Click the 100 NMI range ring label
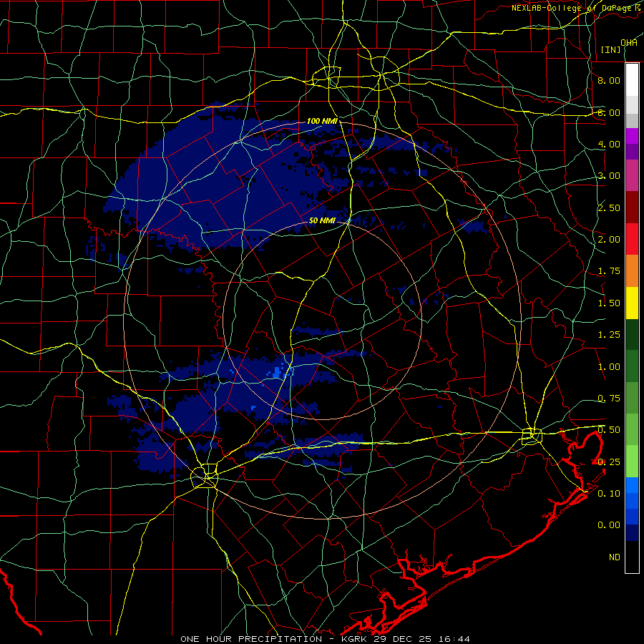Image resolution: width=644 pixels, height=644 pixels. 323,121
